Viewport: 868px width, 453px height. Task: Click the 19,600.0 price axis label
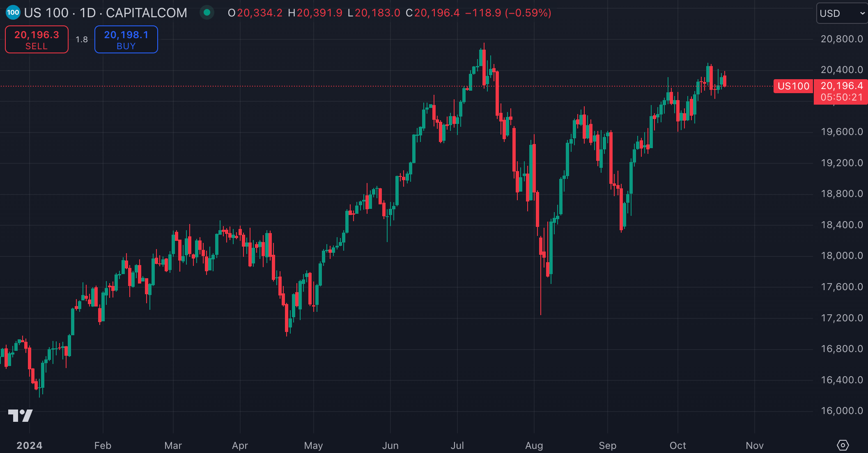point(842,132)
